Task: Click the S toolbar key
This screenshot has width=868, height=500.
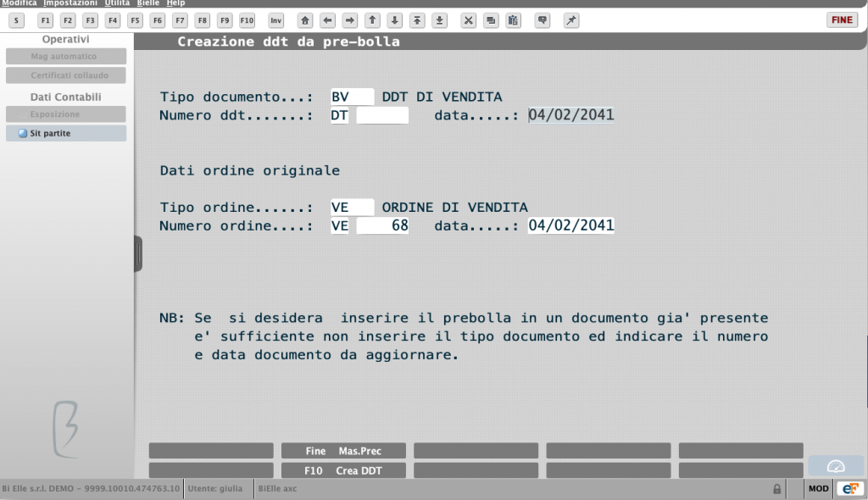Action: [17, 20]
